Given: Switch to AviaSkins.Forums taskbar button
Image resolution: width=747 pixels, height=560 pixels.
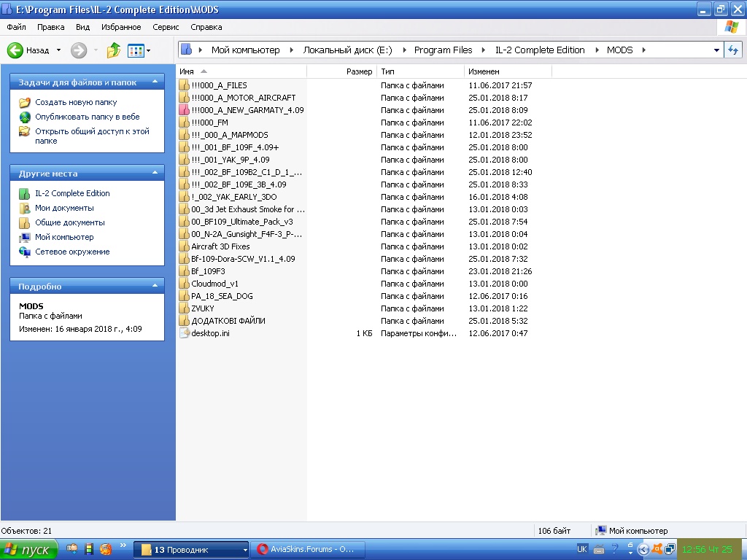Looking at the screenshot, I should pyautogui.click(x=309, y=550).
